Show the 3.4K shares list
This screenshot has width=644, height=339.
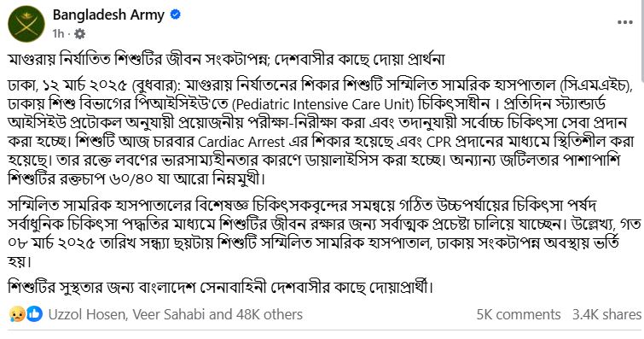click(607, 315)
